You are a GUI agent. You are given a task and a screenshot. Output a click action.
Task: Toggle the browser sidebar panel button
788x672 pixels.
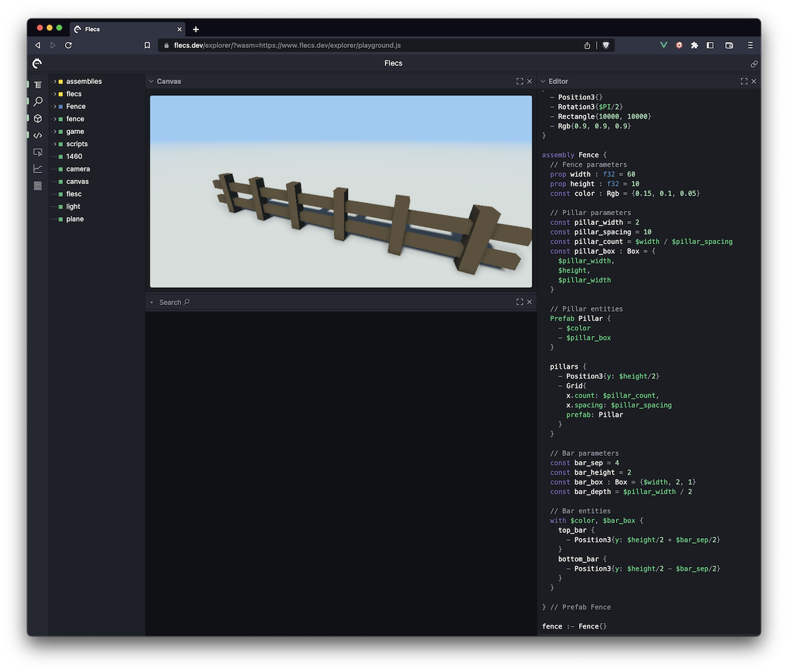click(710, 45)
